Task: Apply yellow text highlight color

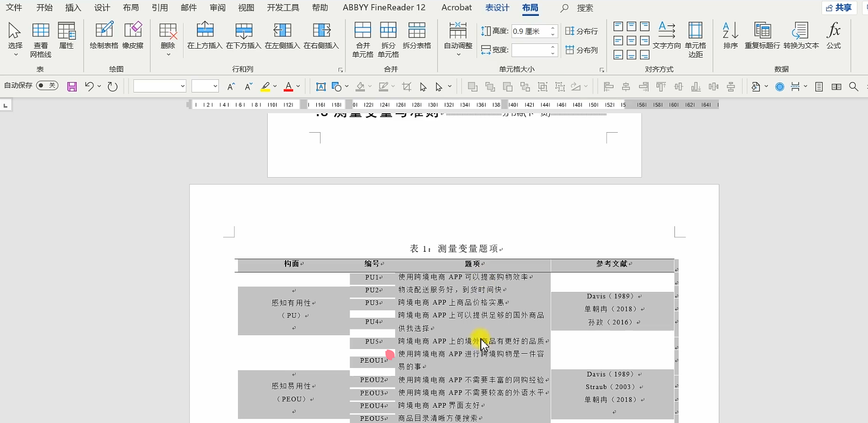Action: point(266,87)
